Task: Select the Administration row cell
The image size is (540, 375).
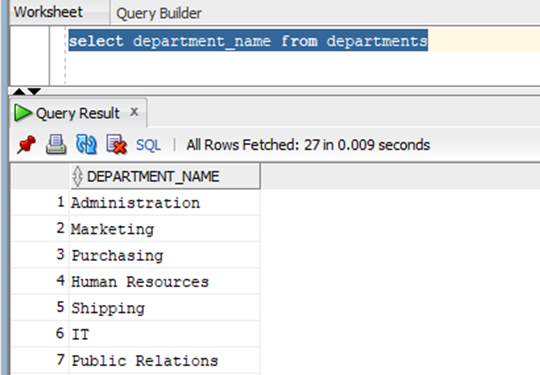Action: [x=165, y=203]
